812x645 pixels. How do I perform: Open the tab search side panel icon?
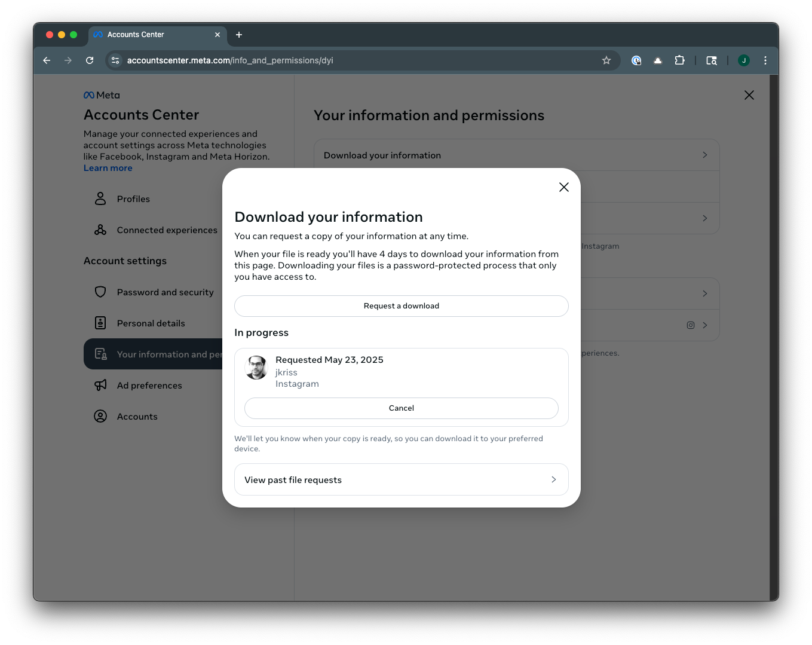click(x=712, y=60)
